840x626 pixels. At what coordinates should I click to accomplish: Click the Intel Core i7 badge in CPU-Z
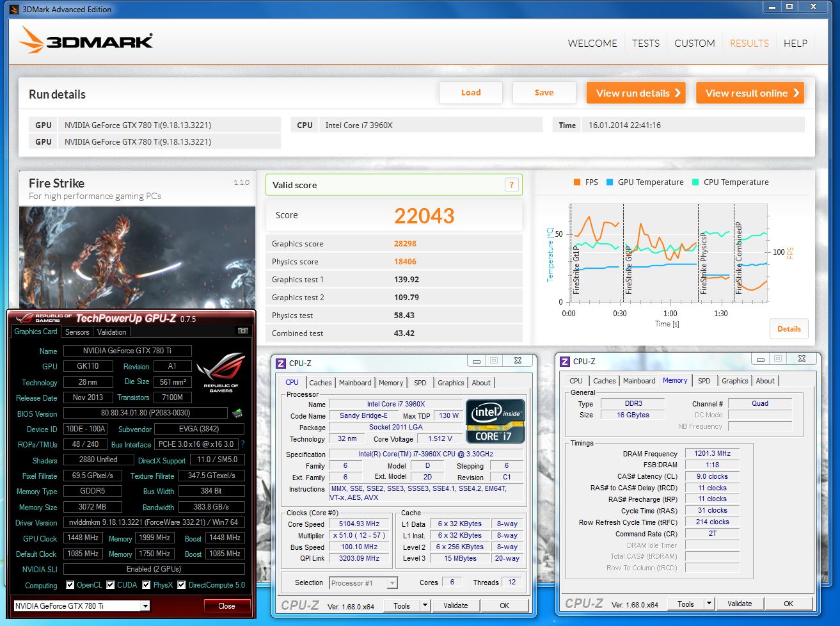point(495,421)
